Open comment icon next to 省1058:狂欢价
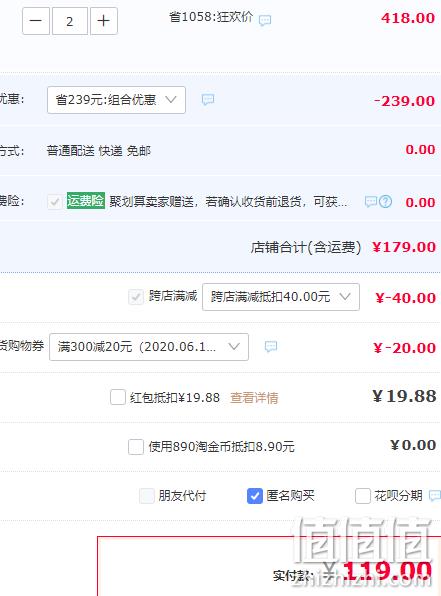 [x=265, y=20]
